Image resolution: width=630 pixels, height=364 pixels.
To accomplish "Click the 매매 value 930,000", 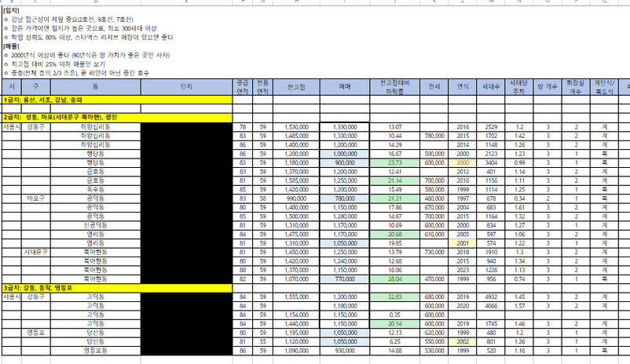I will 345,351.
